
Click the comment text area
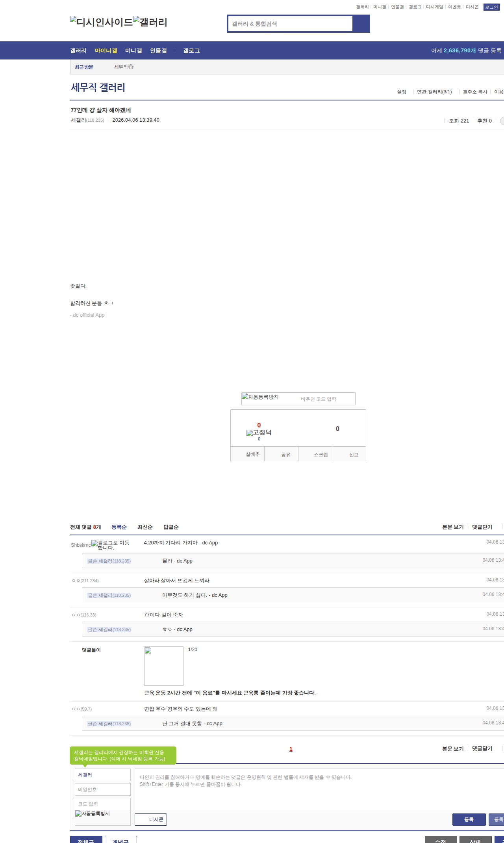pos(319,789)
